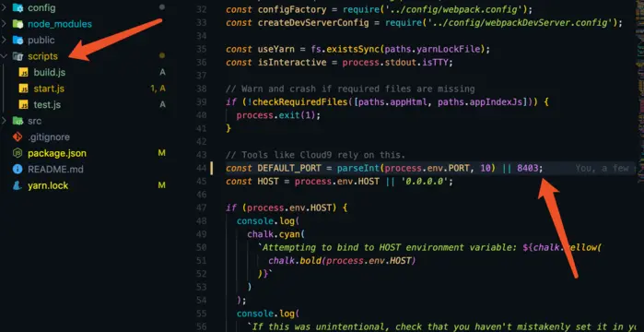Click the A status badge of build.js
644x332 pixels.
162,72
